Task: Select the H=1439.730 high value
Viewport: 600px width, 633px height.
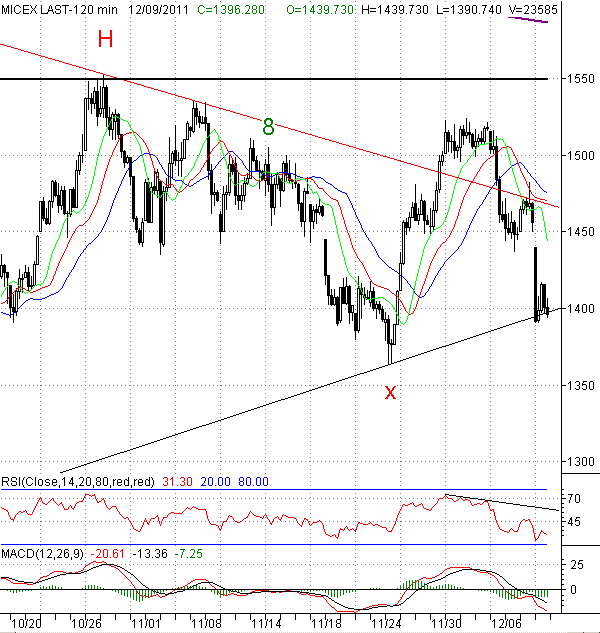Action: coord(395,9)
